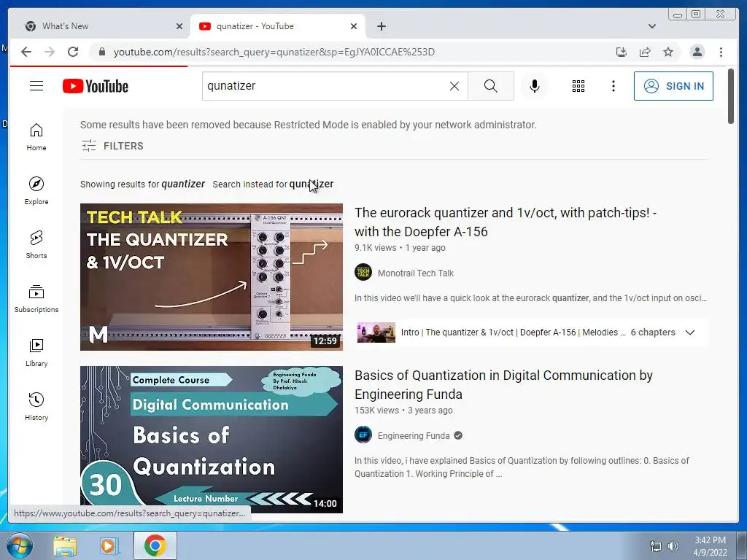
Task: Open the YouTube guide hamburger menu
Action: pyautogui.click(x=36, y=86)
